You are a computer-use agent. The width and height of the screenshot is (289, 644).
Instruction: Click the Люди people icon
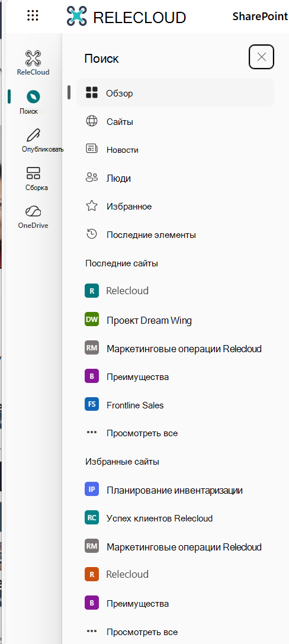(91, 178)
